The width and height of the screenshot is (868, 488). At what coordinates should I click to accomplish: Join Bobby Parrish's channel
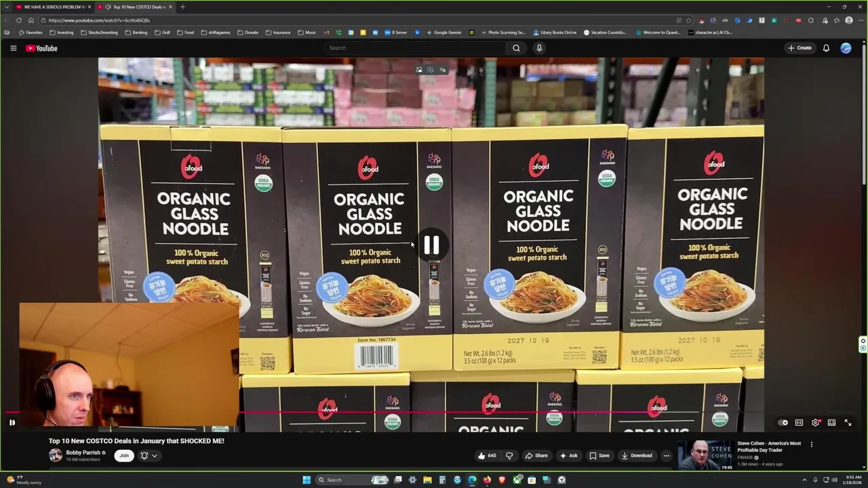click(x=124, y=455)
